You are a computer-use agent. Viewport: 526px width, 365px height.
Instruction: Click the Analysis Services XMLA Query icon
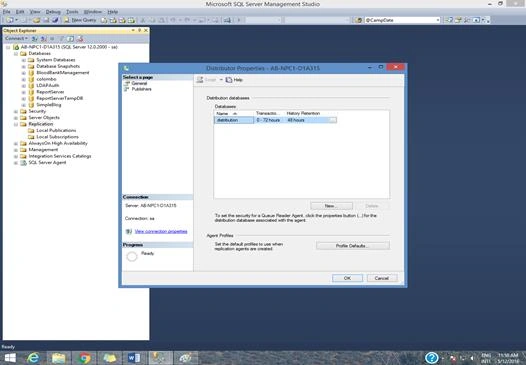pyautogui.click(x=131, y=20)
